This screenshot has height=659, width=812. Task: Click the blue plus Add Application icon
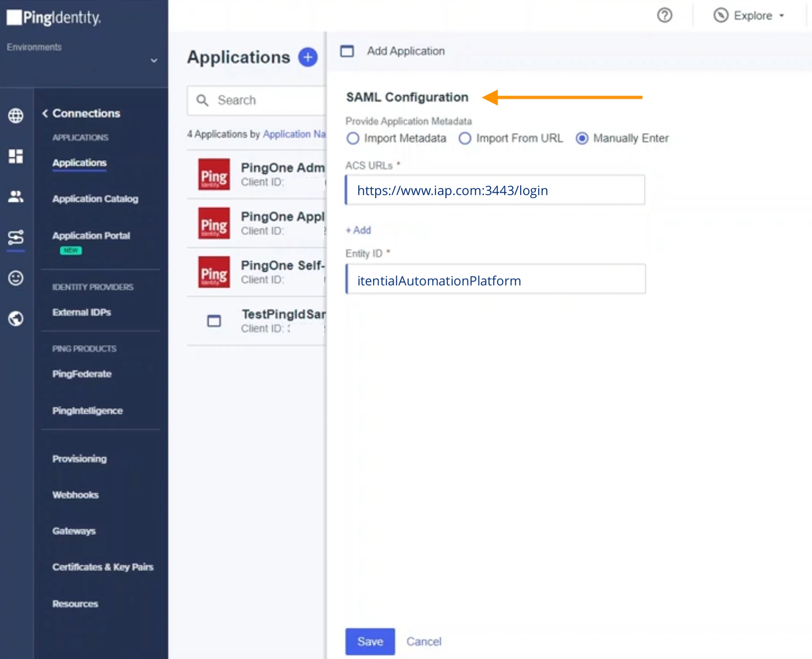tap(307, 57)
